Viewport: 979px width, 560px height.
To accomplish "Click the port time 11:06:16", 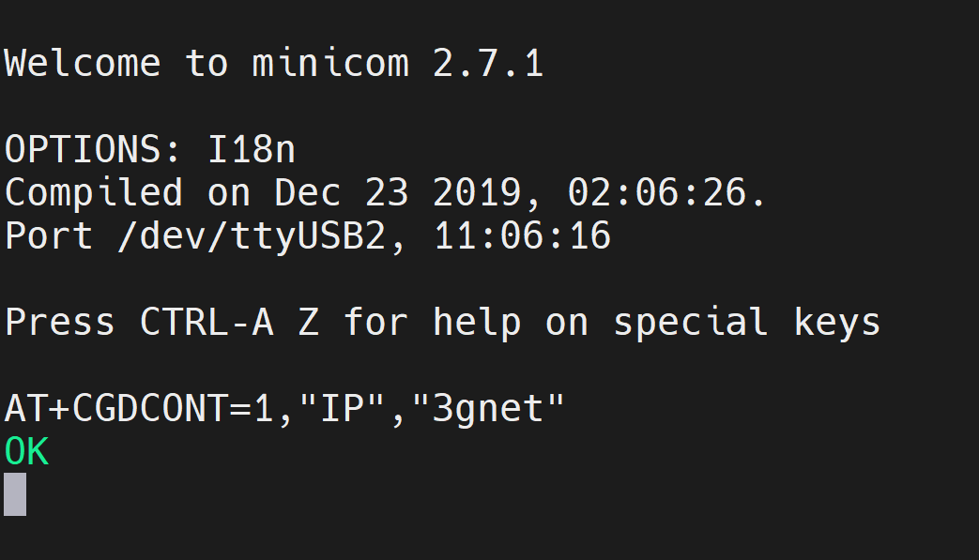I will [x=522, y=235].
